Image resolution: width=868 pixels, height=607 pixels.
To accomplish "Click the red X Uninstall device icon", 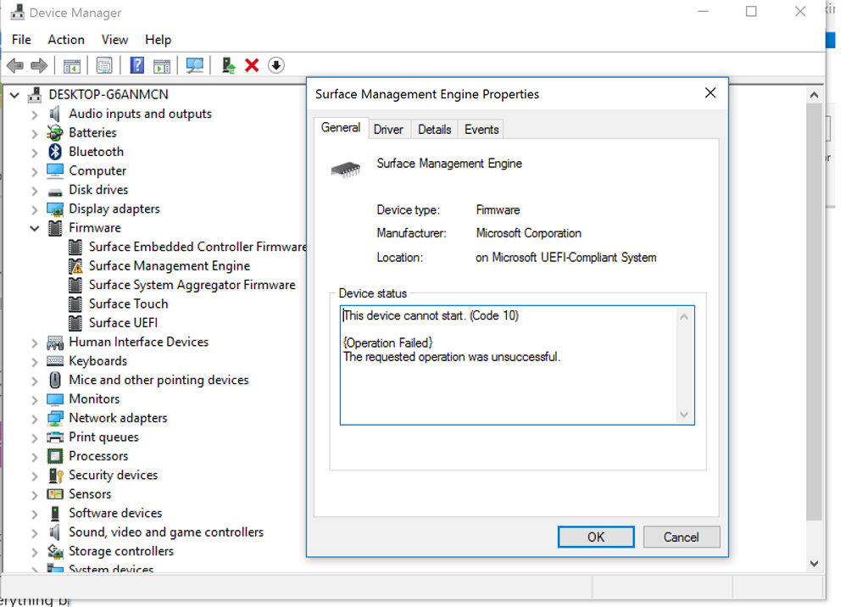I will (x=252, y=65).
